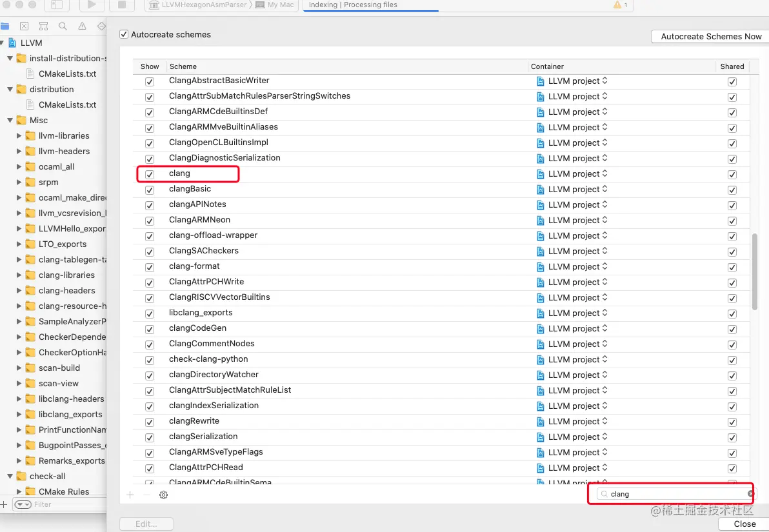Click the My Mac destination in toolbar
This screenshot has height=532, width=769.
pyautogui.click(x=275, y=5)
